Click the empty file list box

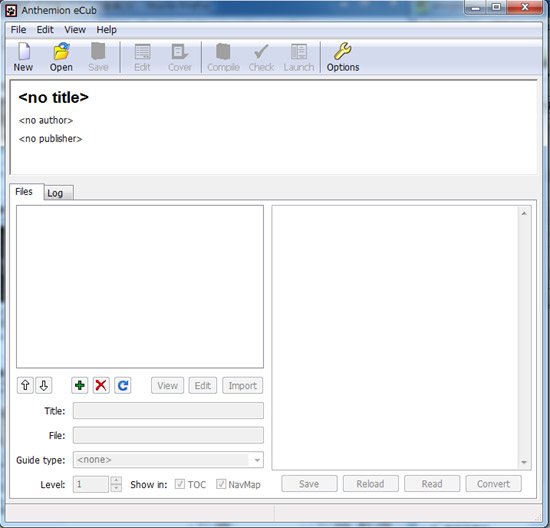(140, 287)
